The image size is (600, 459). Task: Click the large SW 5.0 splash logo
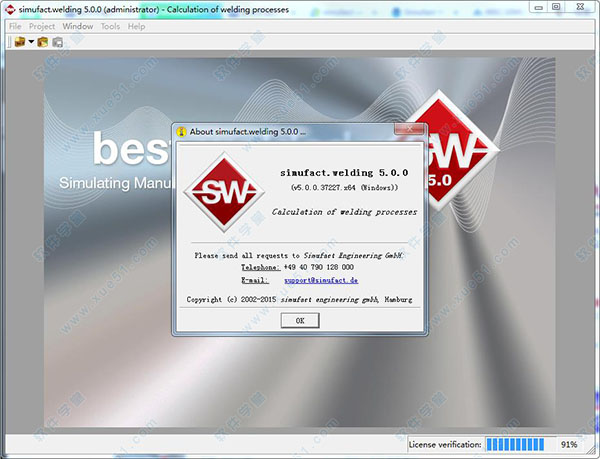pyautogui.click(x=457, y=151)
